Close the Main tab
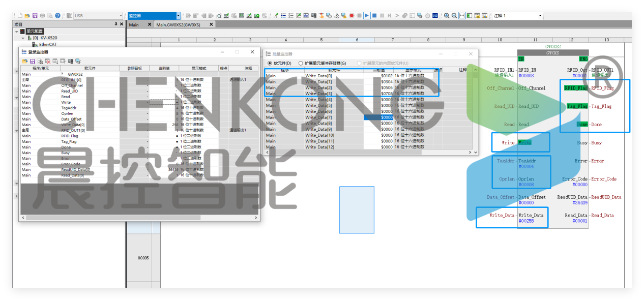The width and height of the screenshot is (644, 300). (x=150, y=24)
